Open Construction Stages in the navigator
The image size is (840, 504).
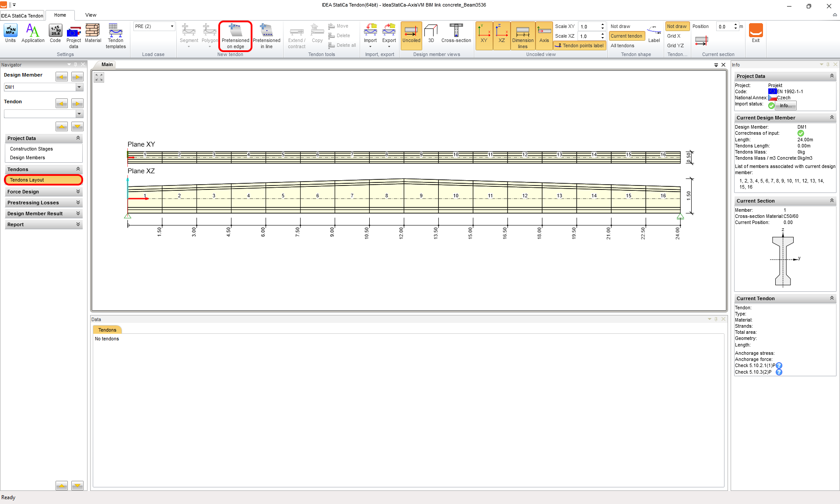coord(31,149)
